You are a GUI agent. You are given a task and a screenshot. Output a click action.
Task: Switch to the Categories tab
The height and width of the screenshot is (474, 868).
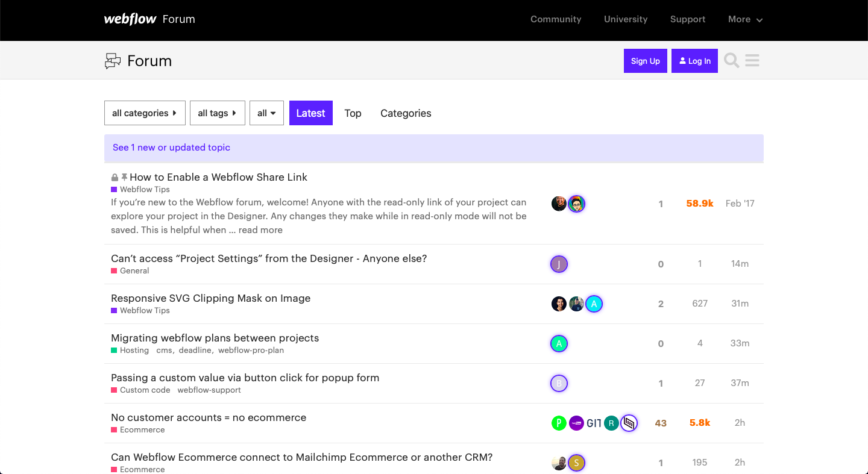pyautogui.click(x=406, y=113)
